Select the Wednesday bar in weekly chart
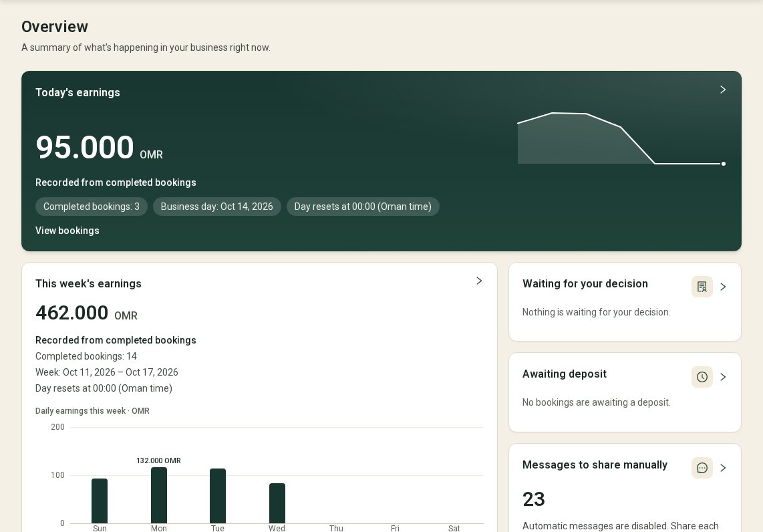 [277, 503]
